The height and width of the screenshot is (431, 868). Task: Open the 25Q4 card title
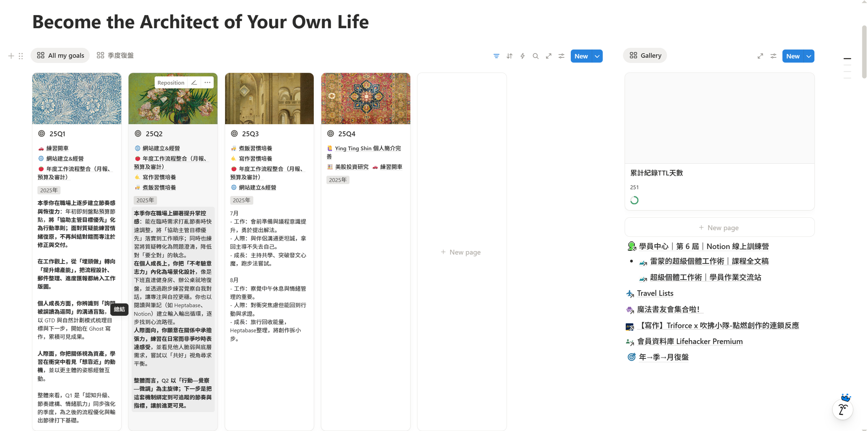point(347,134)
